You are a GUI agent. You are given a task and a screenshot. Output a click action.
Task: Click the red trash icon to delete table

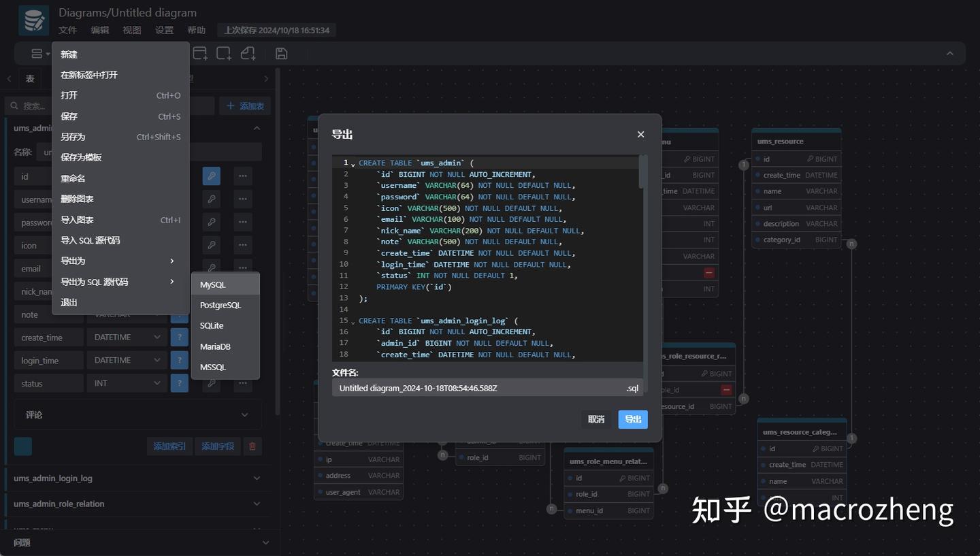(x=252, y=446)
